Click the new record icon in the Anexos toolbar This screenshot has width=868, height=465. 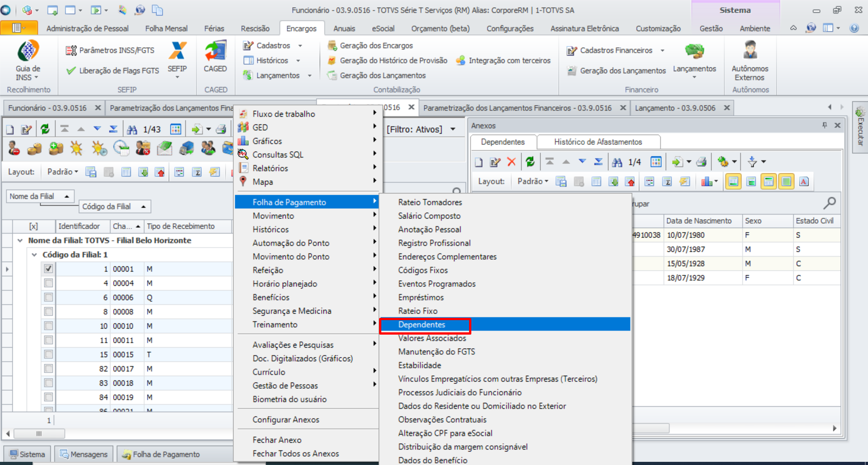(x=479, y=162)
